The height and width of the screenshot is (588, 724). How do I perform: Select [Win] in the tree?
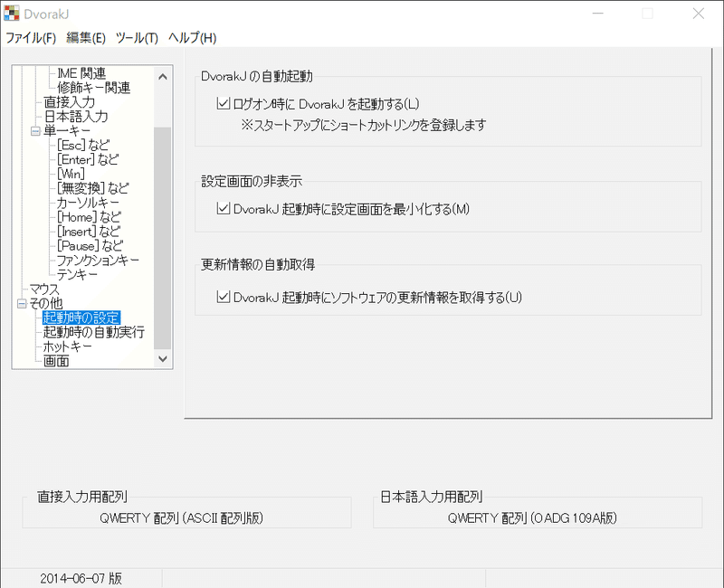[71, 174]
